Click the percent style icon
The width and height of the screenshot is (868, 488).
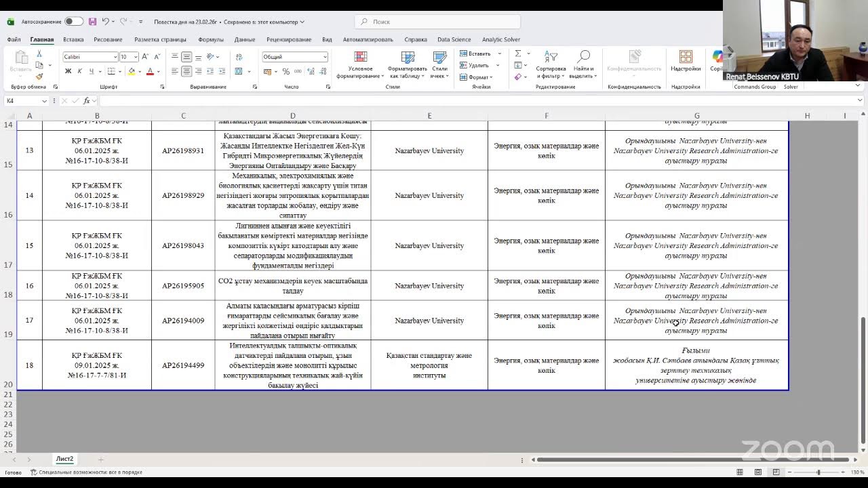tap(286, 71)
